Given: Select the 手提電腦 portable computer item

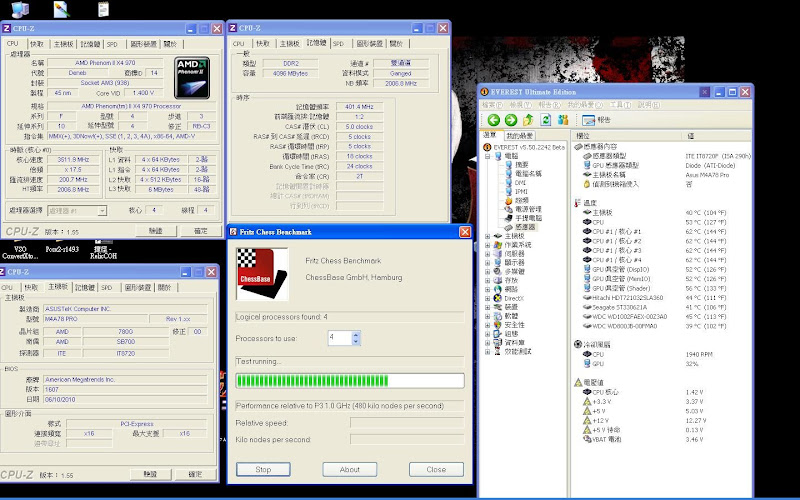Looking at the screenshot, I should [x=528, y=218].
